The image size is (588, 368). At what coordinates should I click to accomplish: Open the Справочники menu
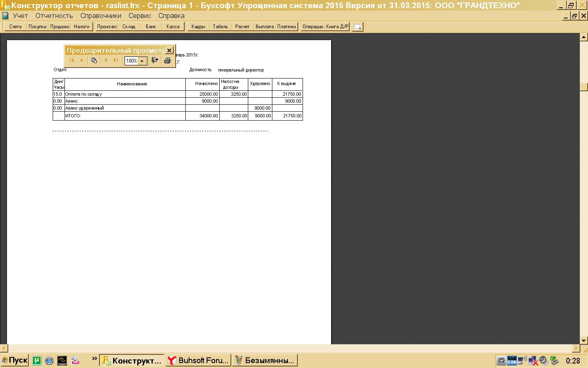pos(100,16)
